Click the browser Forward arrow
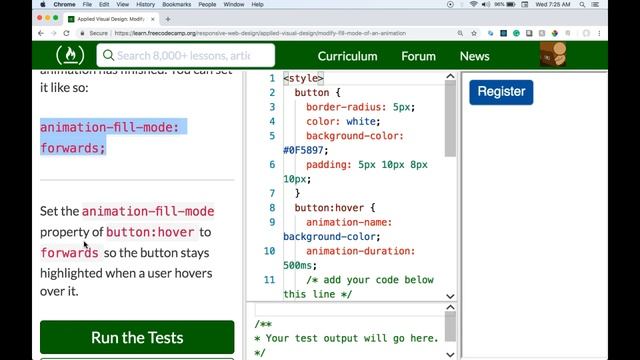Image resolution: width=640 pixels, height=360 pixels. [x=53, y=33]
